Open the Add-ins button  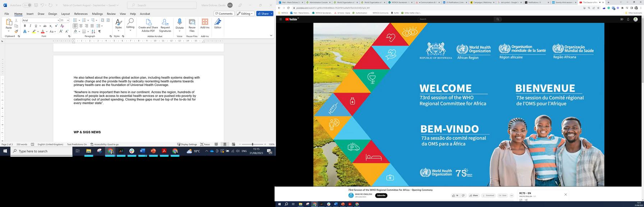pyautogui.click(x=205, y=24)
